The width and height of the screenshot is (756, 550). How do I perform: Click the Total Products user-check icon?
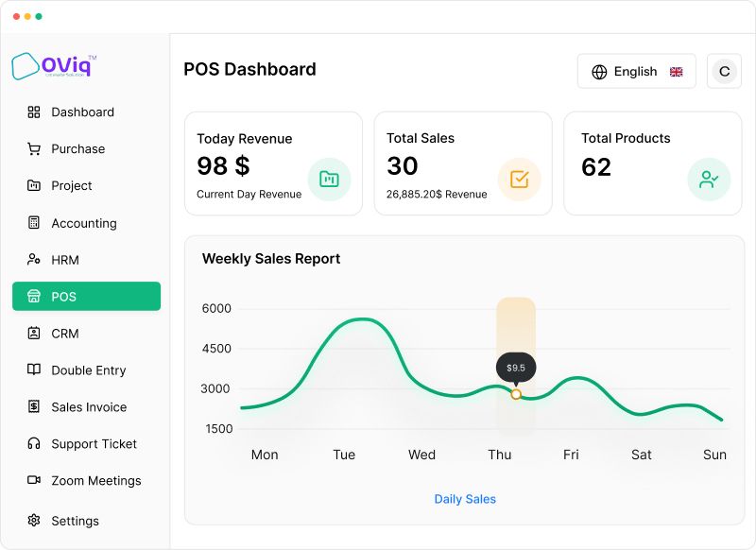pyautogui.click(x=709, y=180)
